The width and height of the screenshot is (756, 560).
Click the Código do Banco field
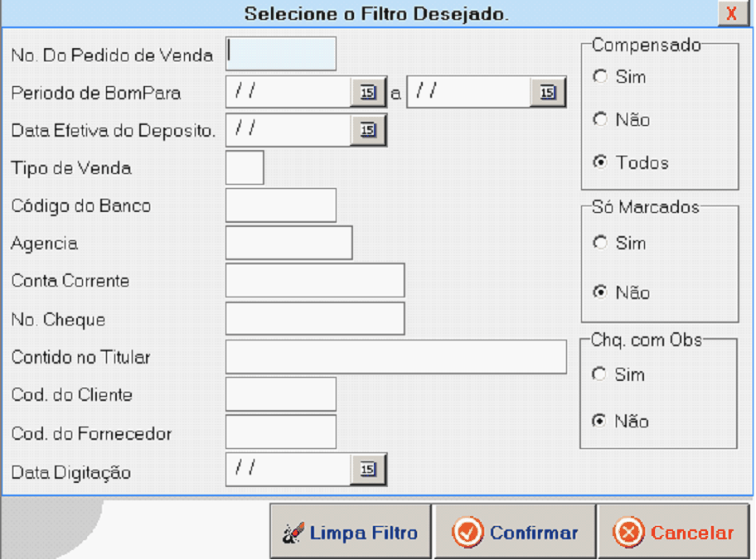point(281,205)
